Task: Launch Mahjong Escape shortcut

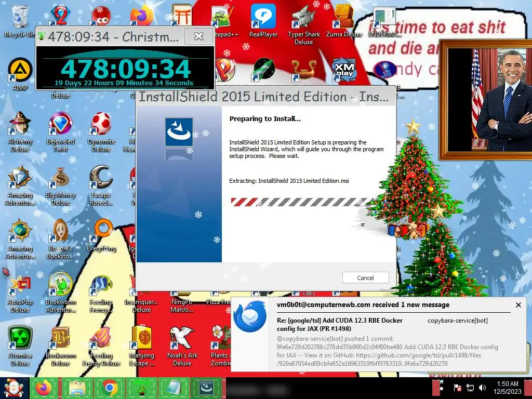Action: click(x=142, y=346)
